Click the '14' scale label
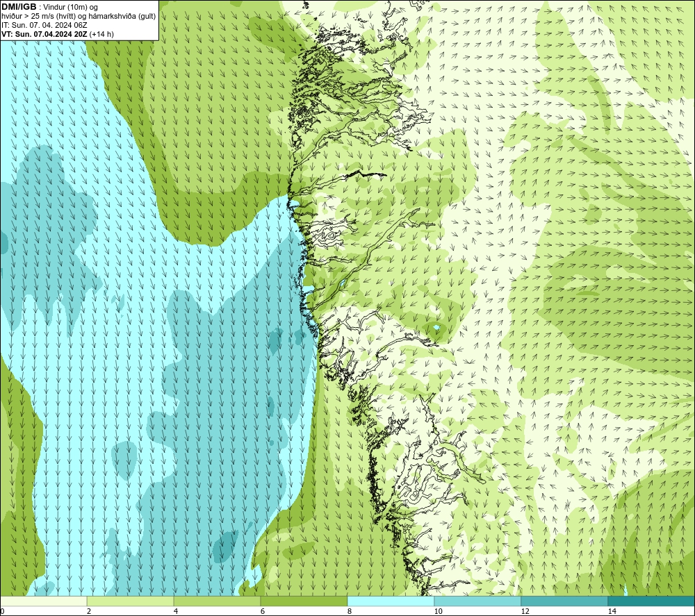The image size is (695, 616). coord(612,612)
